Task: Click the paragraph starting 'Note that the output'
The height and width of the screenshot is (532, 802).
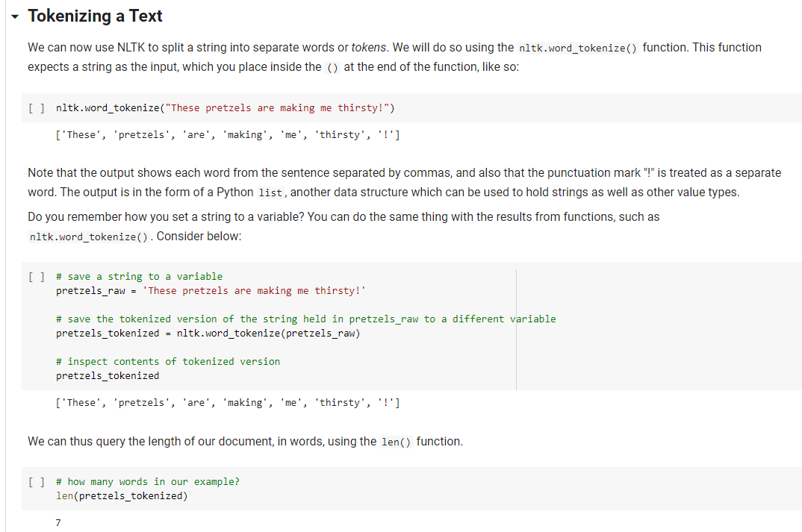Action: (x=404, y=183)
